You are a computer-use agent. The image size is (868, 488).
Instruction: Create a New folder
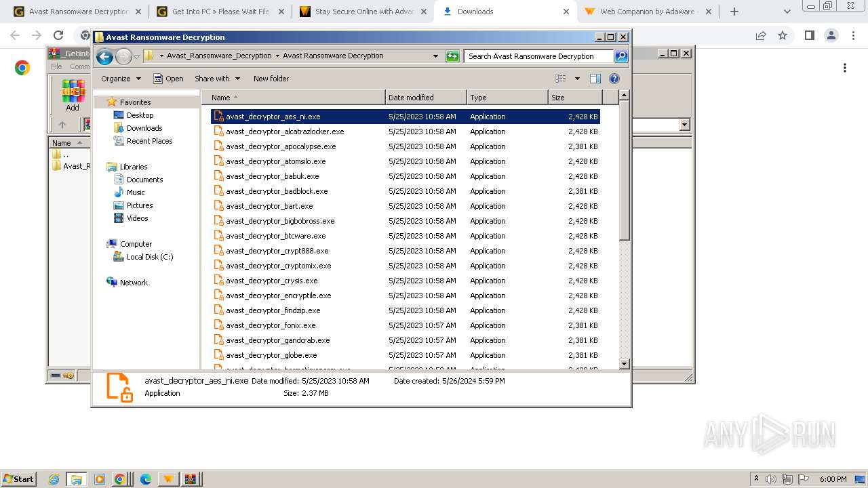tap(271, 79)
